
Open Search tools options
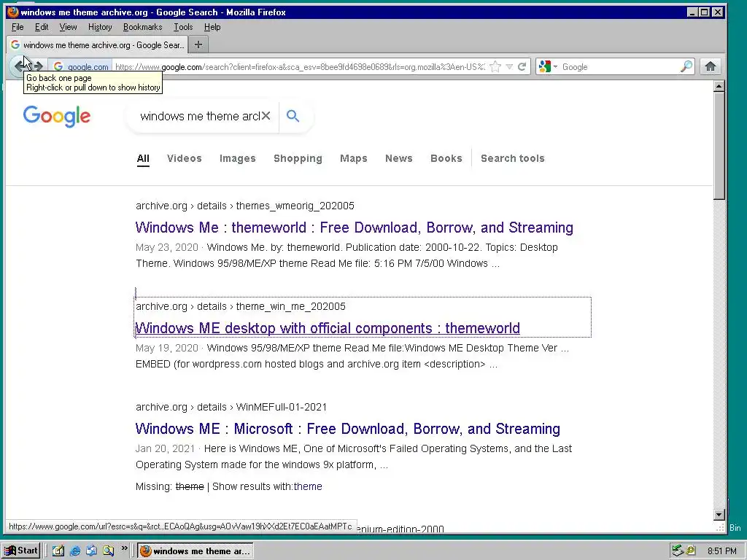pyautogui.click(x=513, y=158)
